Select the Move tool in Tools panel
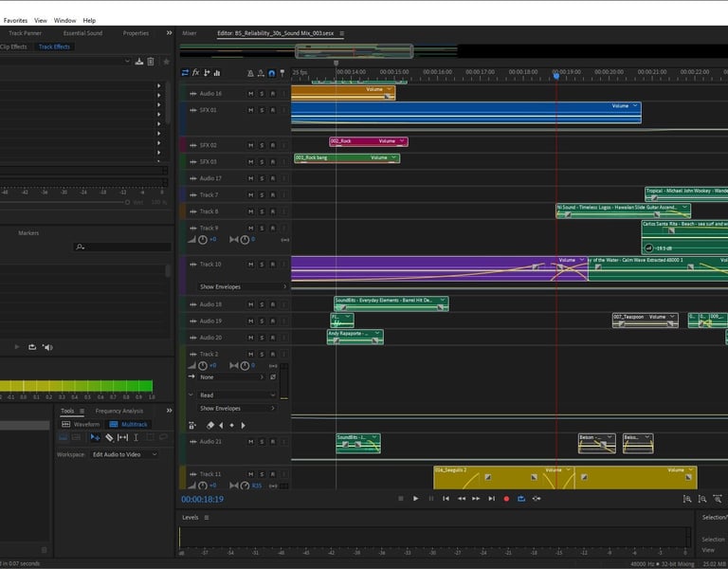The image size is (728, 569). 94,437
